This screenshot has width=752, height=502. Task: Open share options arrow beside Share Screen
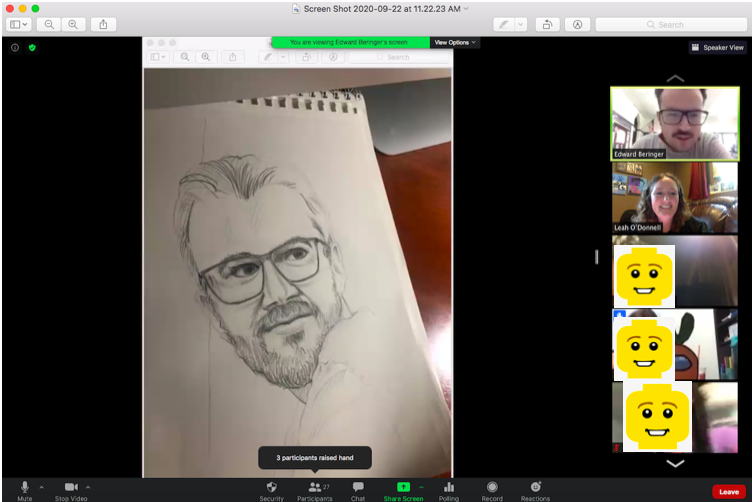click(422, 487)
